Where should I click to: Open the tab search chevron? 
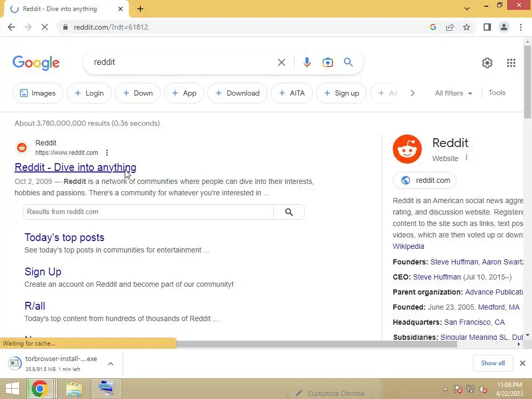[467, 9]
